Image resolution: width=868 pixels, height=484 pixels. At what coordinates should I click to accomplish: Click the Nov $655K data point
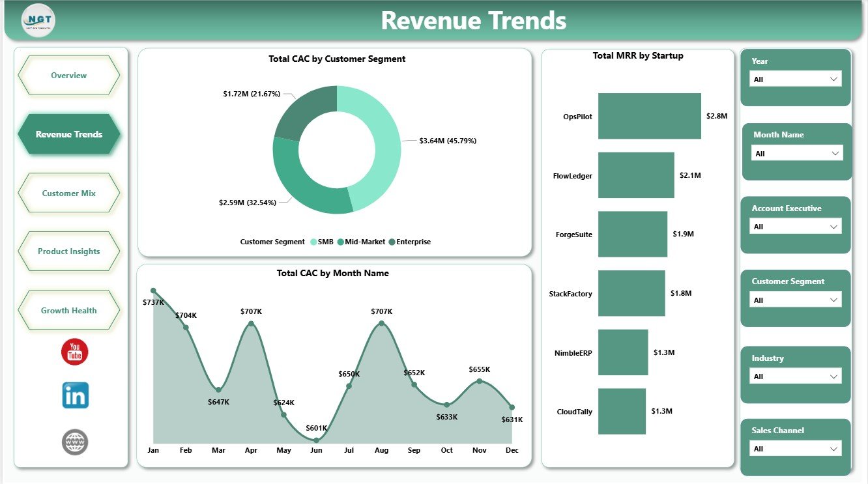(480, 381)
